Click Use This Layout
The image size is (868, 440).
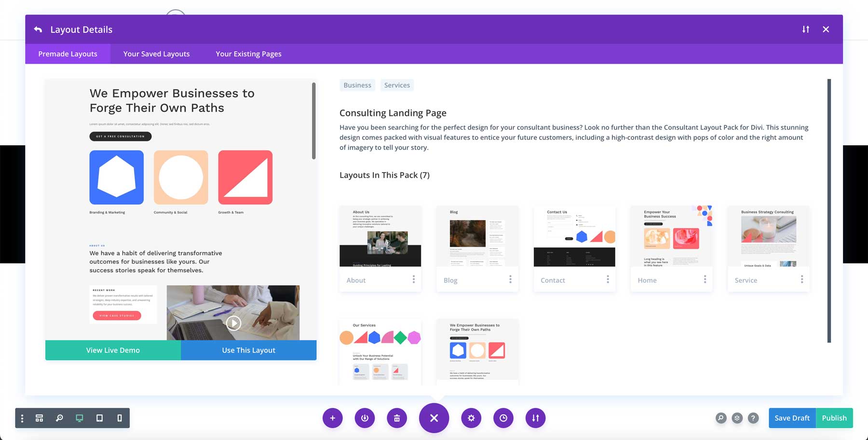[x=248, y=350]
